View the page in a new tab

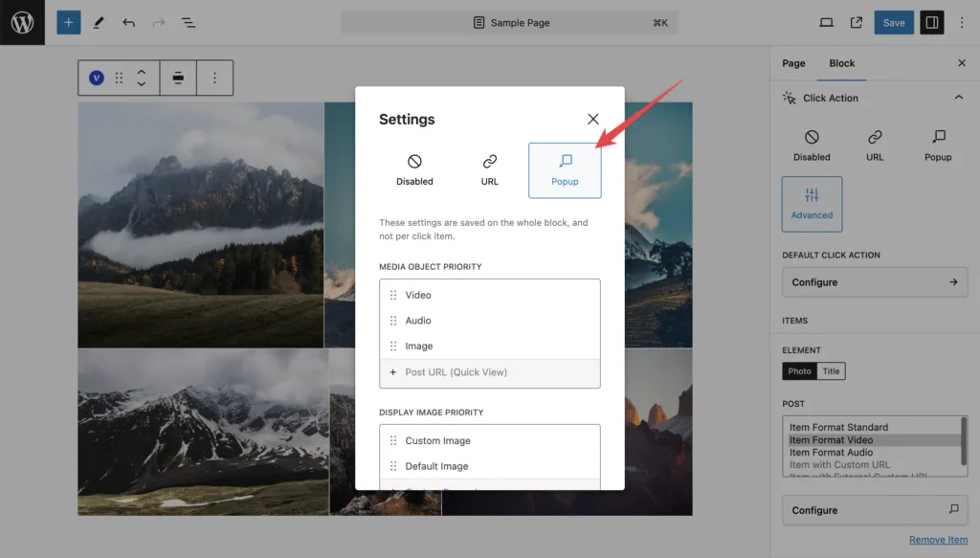coord(857,23)
